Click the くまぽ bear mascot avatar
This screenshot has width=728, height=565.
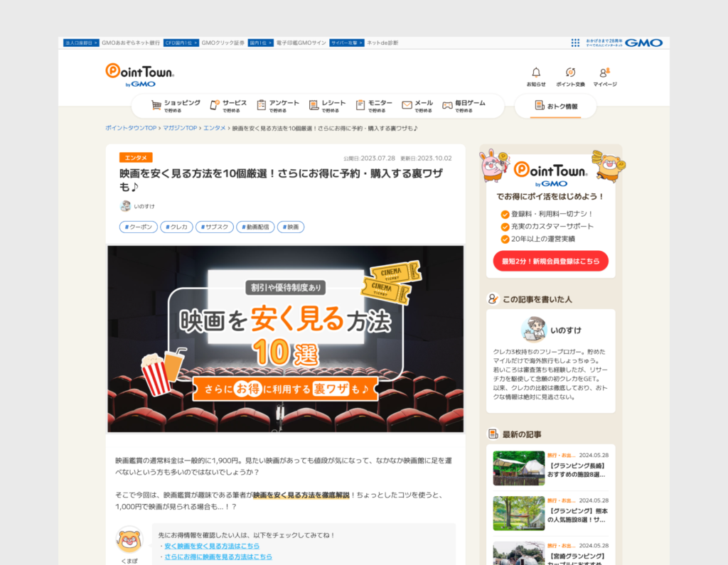129,540
